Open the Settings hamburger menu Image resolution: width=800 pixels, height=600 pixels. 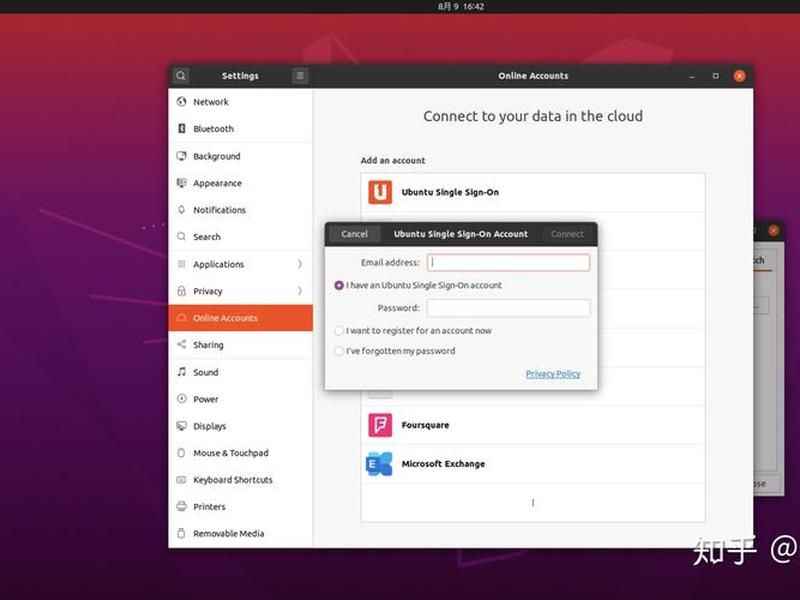300,76
